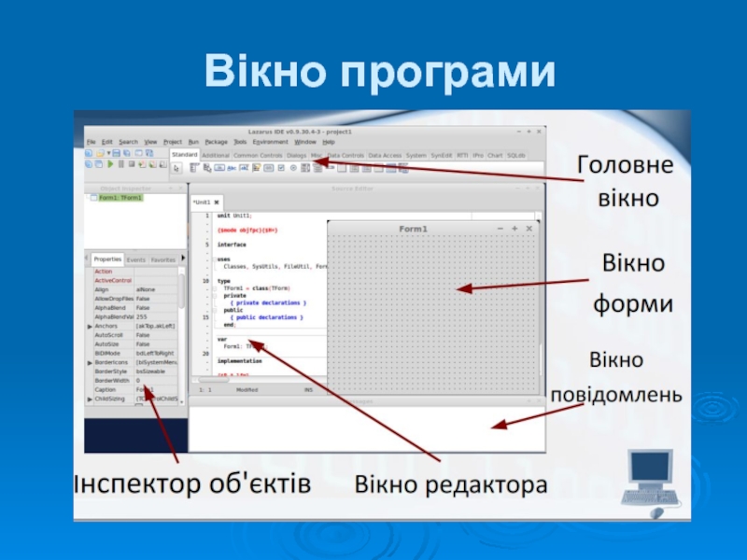This screenshot has width=747, height=560.
Task: Pick the TGroupBox component icon
Action: click(342, 168)
